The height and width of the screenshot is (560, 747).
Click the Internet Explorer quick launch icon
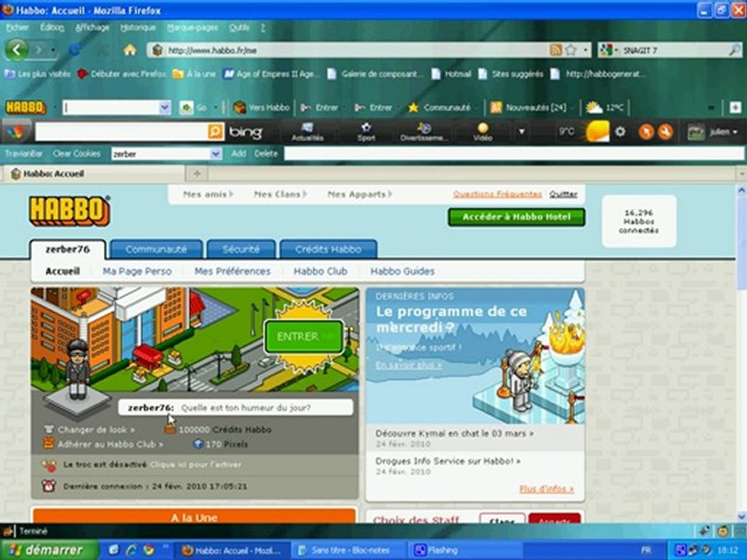click(x=132, y=550)
